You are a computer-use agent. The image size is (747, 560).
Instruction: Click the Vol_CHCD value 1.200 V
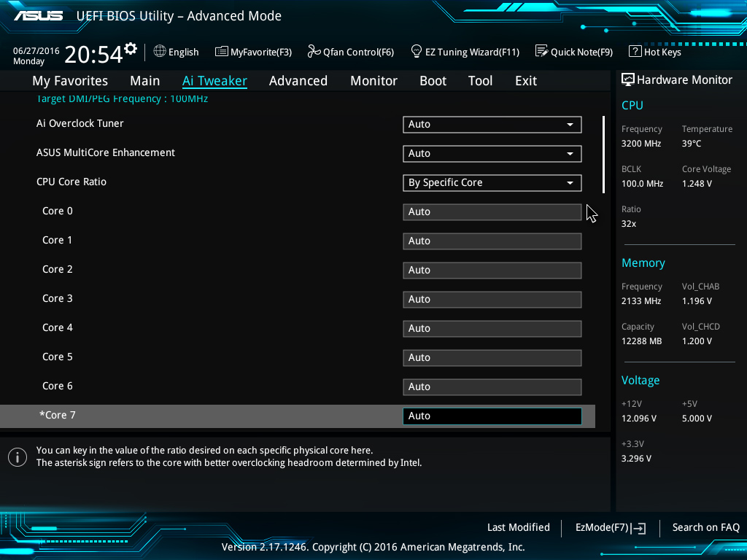point(697,341)
